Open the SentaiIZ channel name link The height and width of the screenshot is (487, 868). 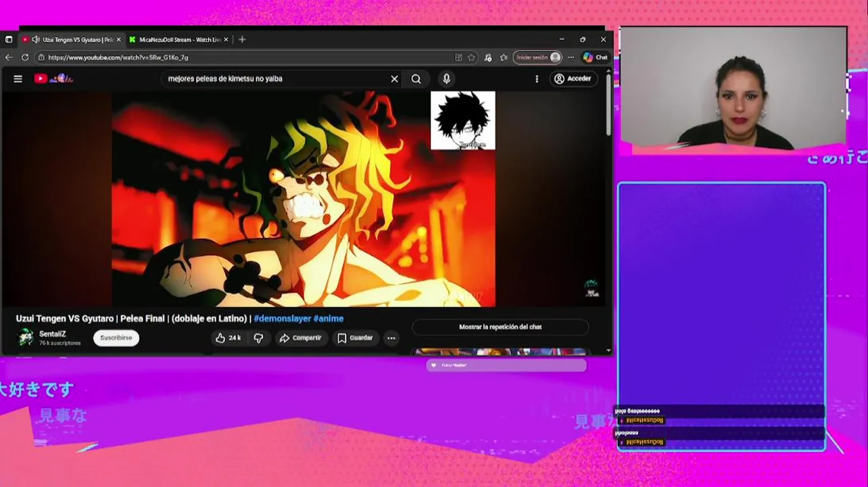[x=53, y=334]
